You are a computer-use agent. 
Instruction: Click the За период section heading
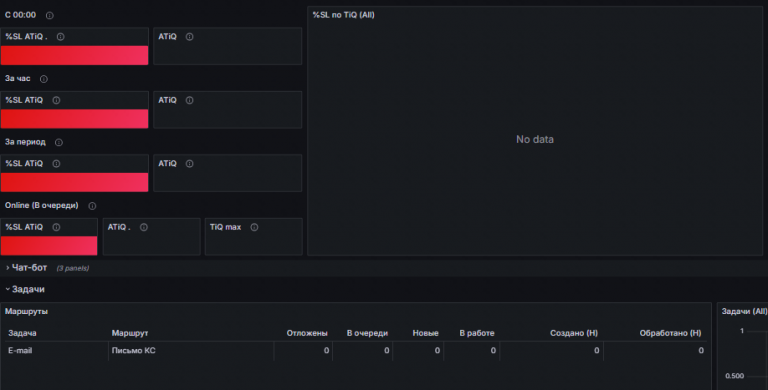pos(25,142)
